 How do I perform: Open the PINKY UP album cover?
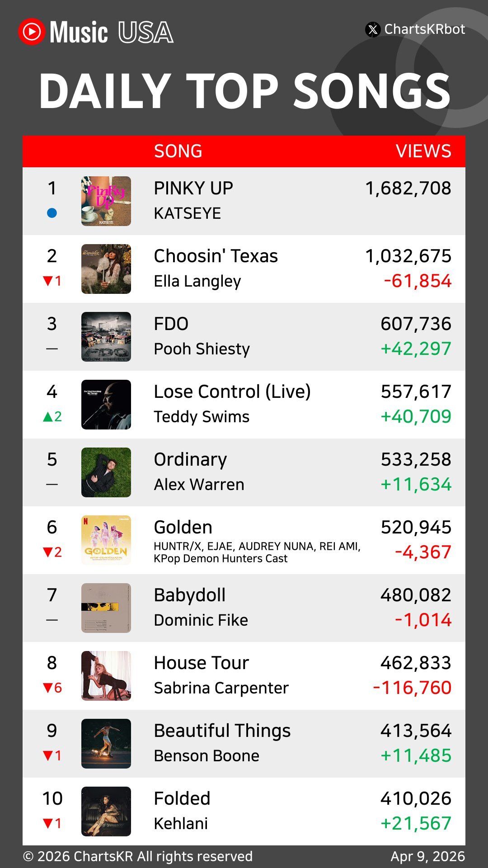(106, 201)
